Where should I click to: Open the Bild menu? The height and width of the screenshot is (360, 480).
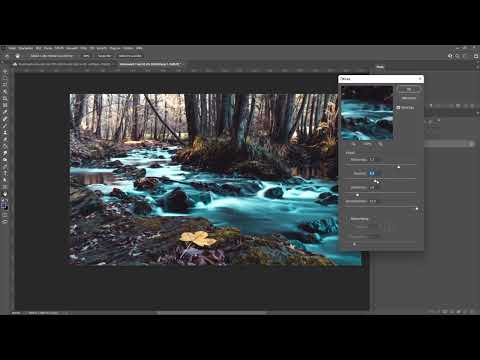[39, 48]
